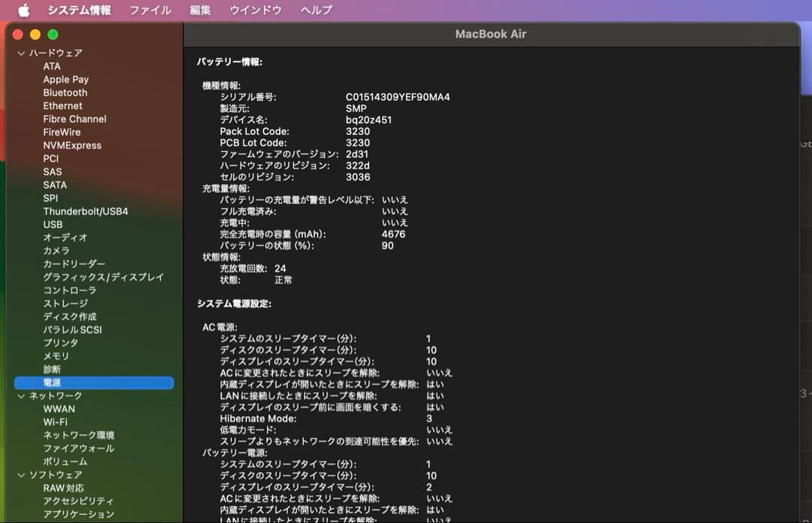Select Bluetooth in the sidebar

point(65,93)
